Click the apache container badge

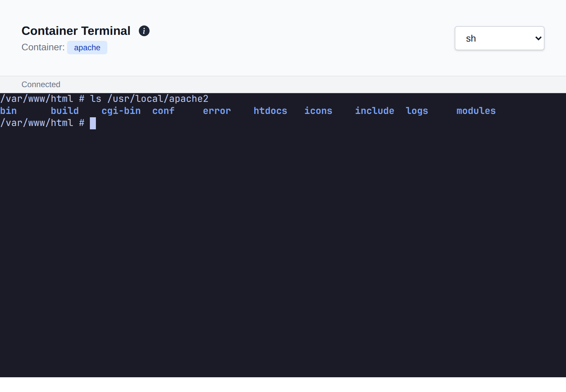tap(87, 48)
